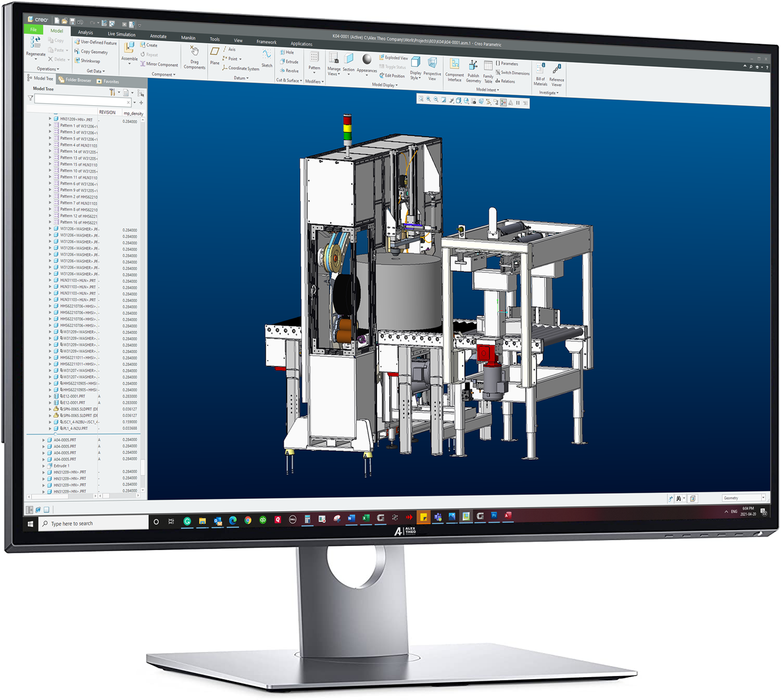Click the Appearances sphere icon
This screenshot has height=700, width=781.
pos(367,59)
